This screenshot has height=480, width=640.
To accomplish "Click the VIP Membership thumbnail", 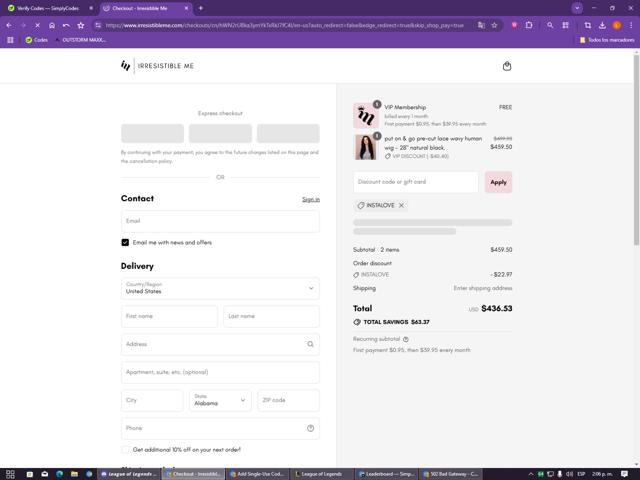I will (366, 116).
